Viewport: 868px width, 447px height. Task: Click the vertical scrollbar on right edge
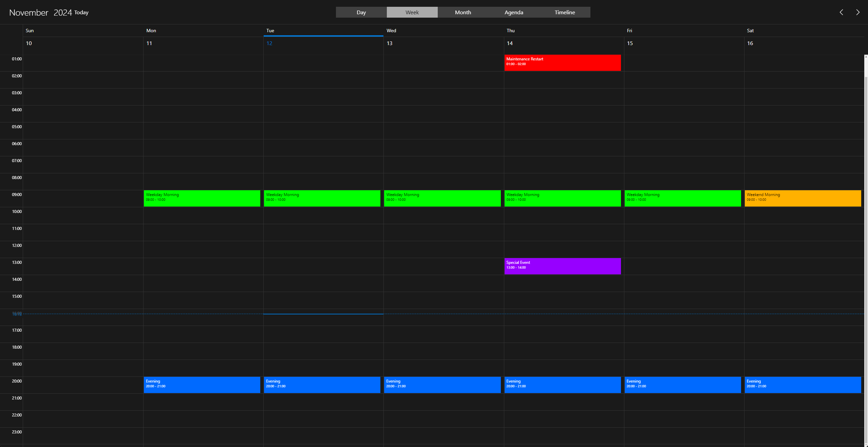pos(866,237)
